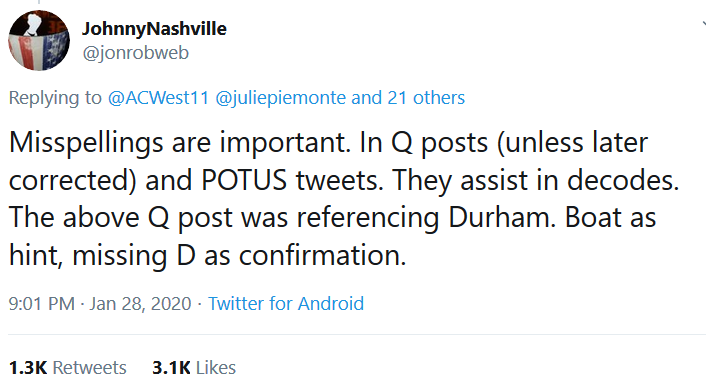Click the 'Likes' label text
This screenshot has height=383, width=706.
click(216, 368)
